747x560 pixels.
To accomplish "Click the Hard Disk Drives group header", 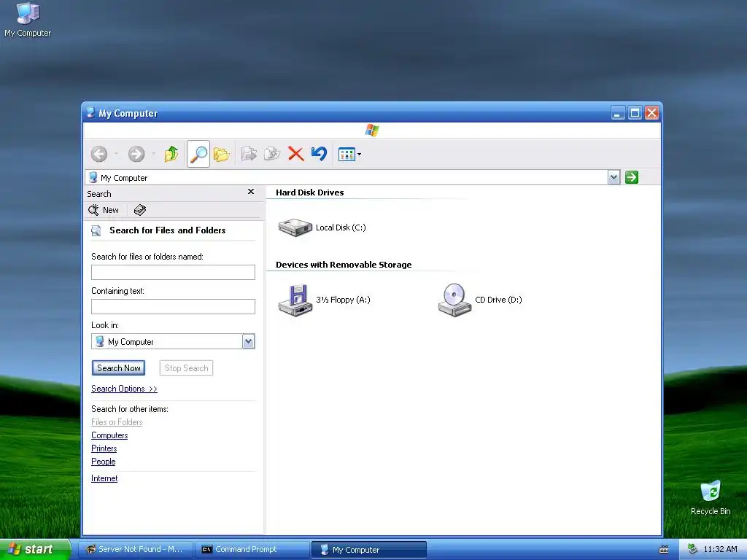I will click(x=309, y=192).
